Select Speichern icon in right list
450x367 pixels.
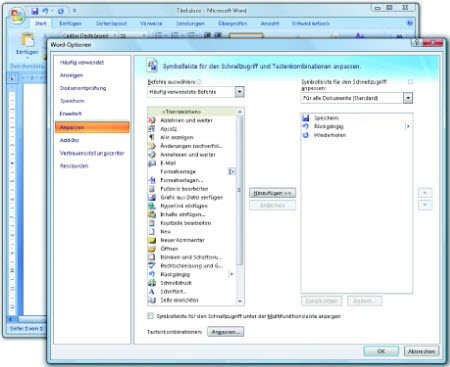pyautogui.click(x=306, y=118)
